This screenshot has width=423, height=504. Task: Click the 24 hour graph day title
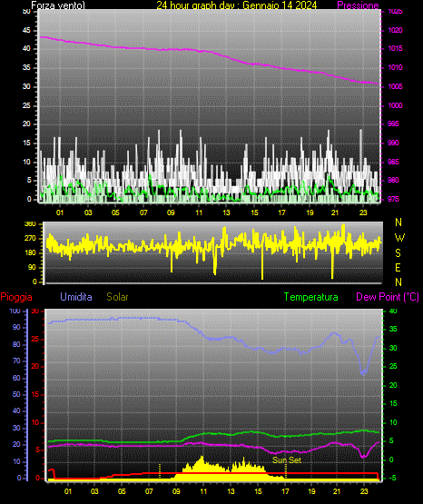[237, 5]
